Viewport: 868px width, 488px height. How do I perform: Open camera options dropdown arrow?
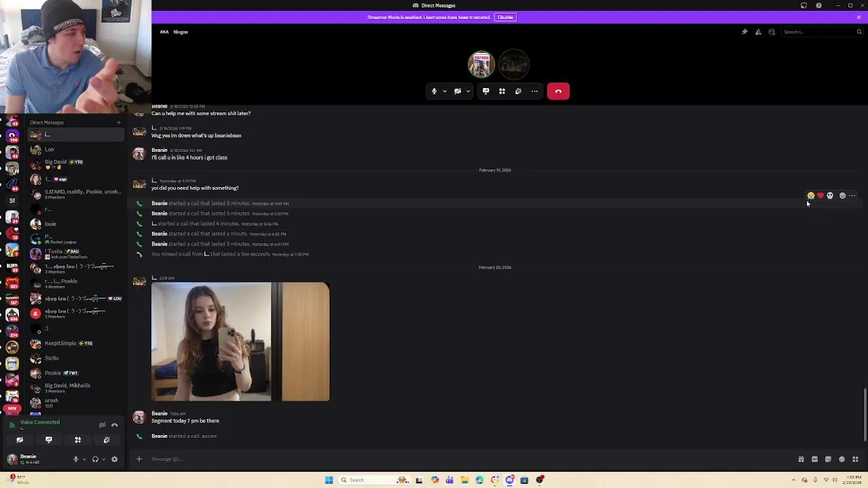(468, 91)
